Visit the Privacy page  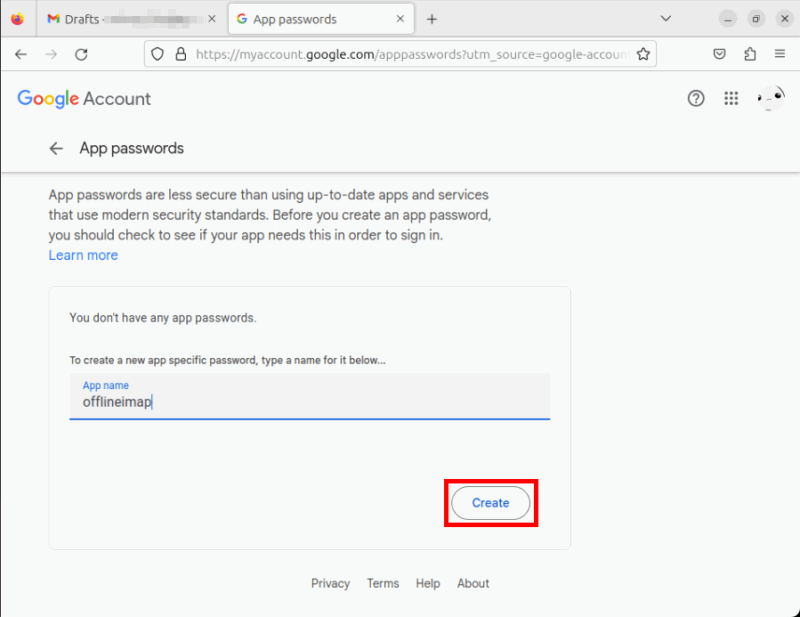pos(330,583)
